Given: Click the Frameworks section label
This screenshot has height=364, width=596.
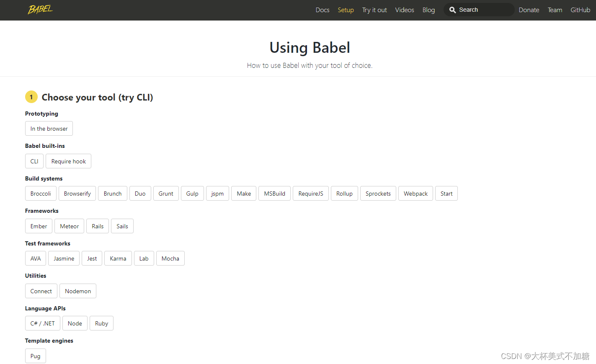Looking at the screenshot, I should point(41,211).
